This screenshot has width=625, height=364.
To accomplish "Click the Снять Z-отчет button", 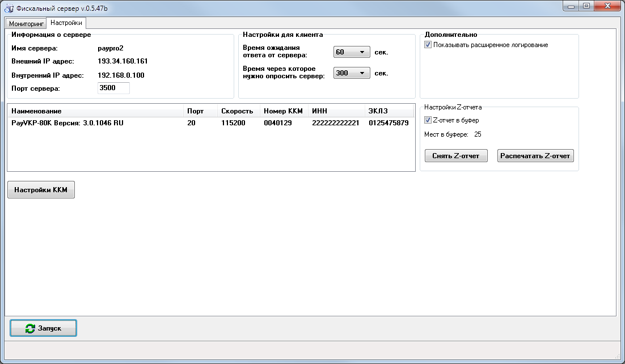I will point(456,155).
